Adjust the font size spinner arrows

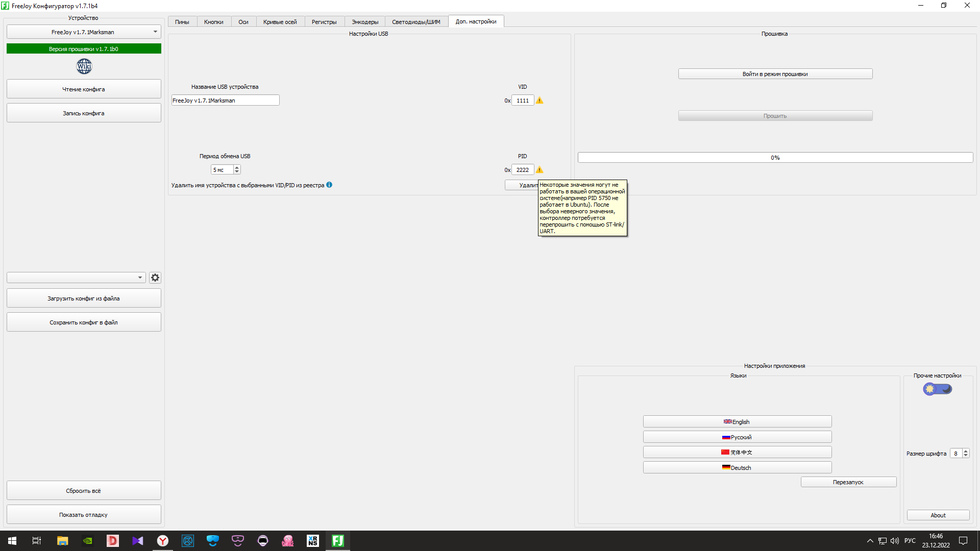[x=966, y=454]
